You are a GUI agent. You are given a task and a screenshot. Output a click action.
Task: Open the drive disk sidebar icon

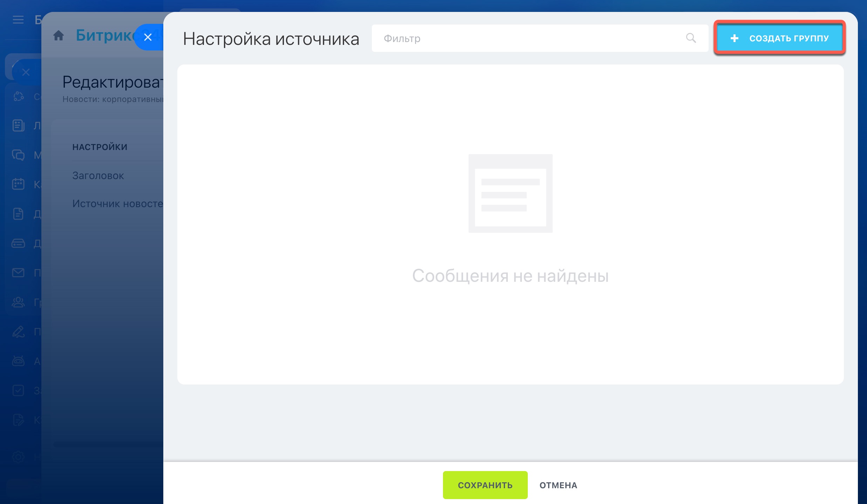(x=18, y=243)
